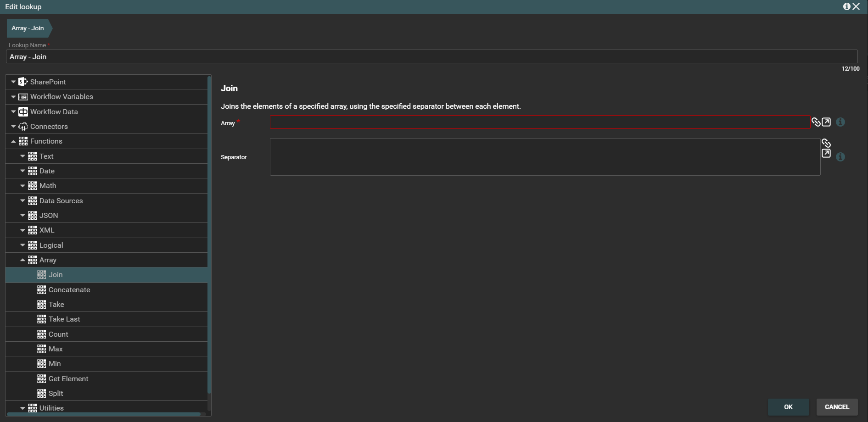Viewport: 868px width, 422px height.
Task: Click the help info icon in title bar
Action: click(x=846, y=6)
